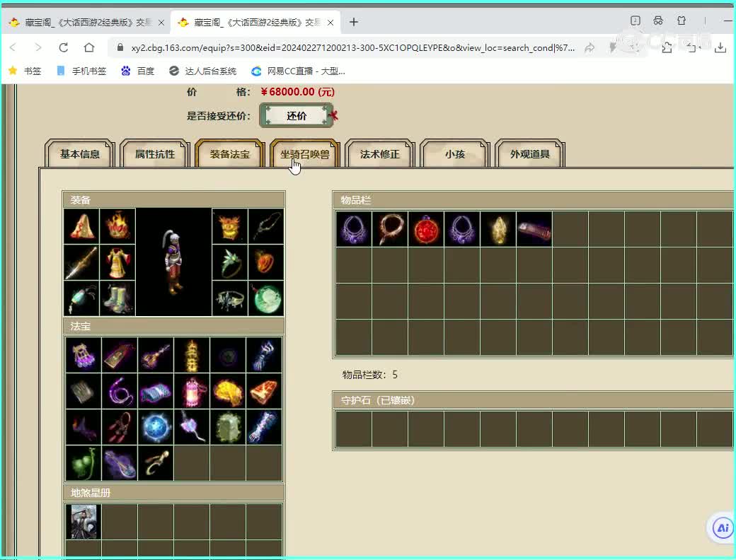Inspect the red orb inventory item
This screenshot has height=560, width=736.
pos(426,229)
